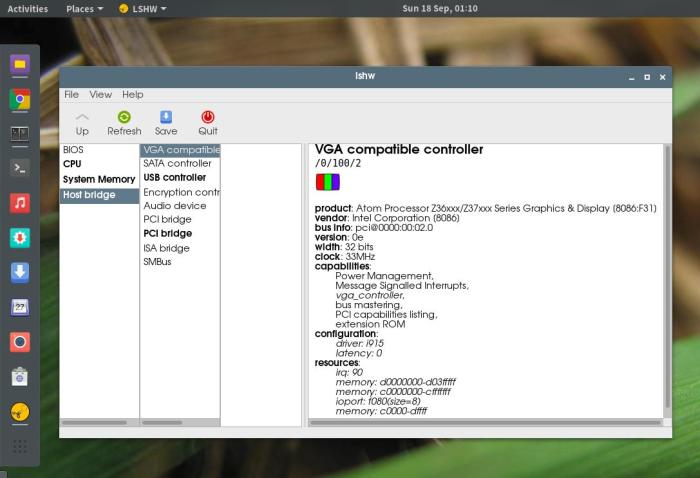This screenshot has width=700, height=478.
Task: Click the details pane vertical scrollbar
Action: 667,277
